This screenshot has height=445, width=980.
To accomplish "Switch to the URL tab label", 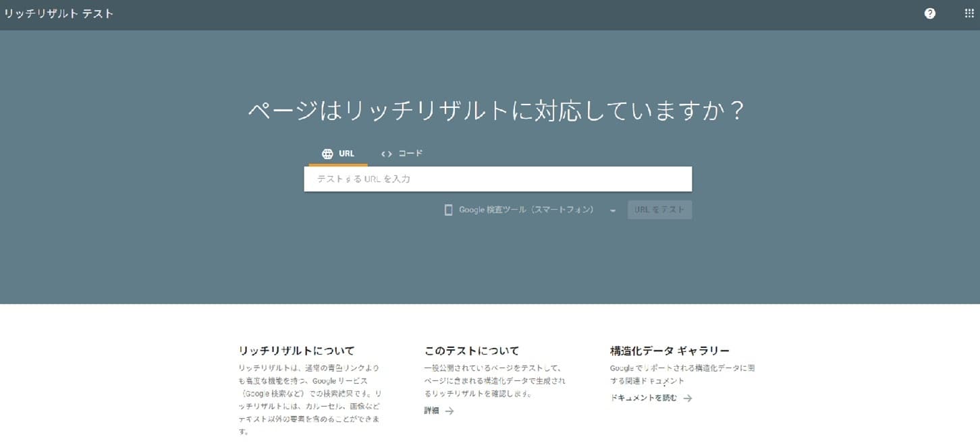I will pos(346,154).
